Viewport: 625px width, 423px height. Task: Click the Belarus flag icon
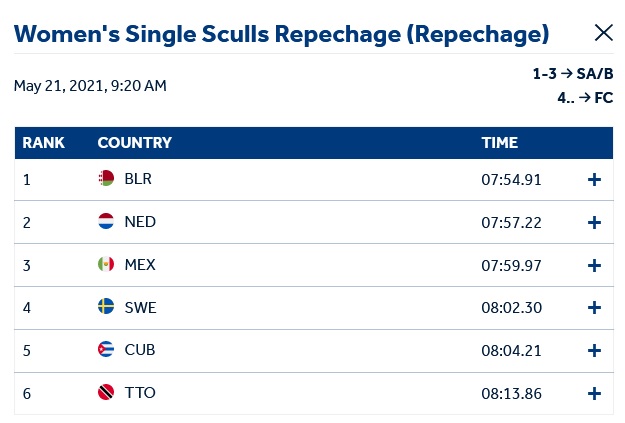[x=106, y=179]
